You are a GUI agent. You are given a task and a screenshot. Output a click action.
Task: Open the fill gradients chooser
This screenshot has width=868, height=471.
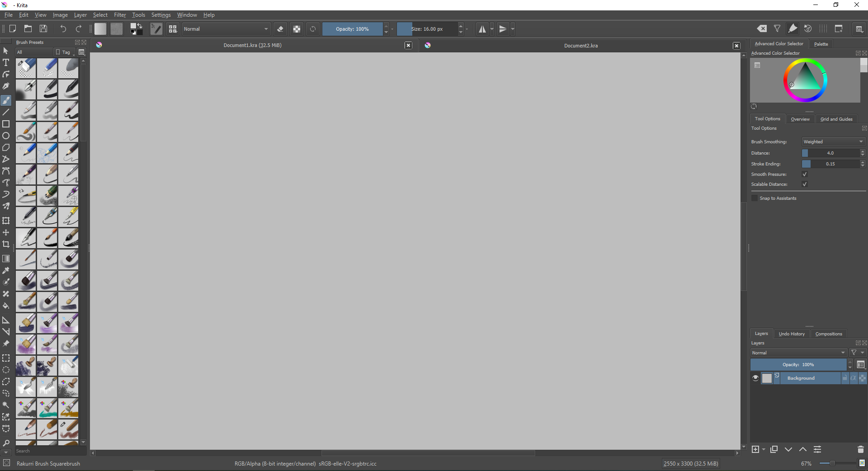tap(100, 29)
